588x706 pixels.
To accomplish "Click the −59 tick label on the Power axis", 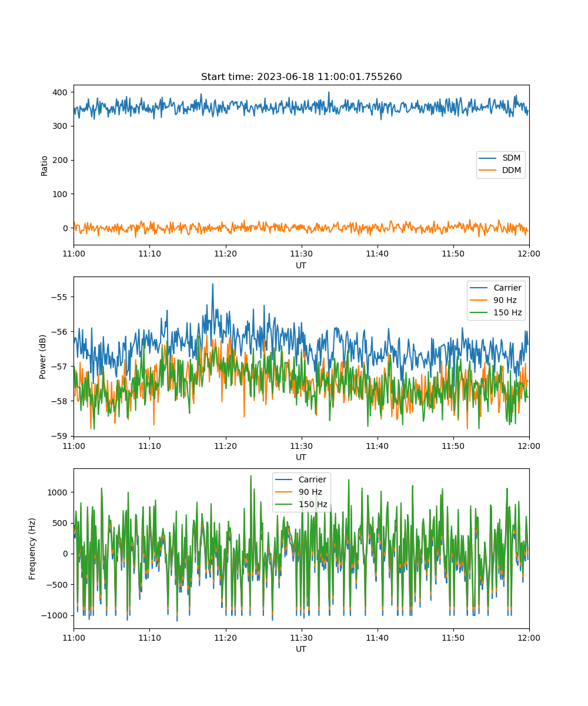I will tap(61, 436).
